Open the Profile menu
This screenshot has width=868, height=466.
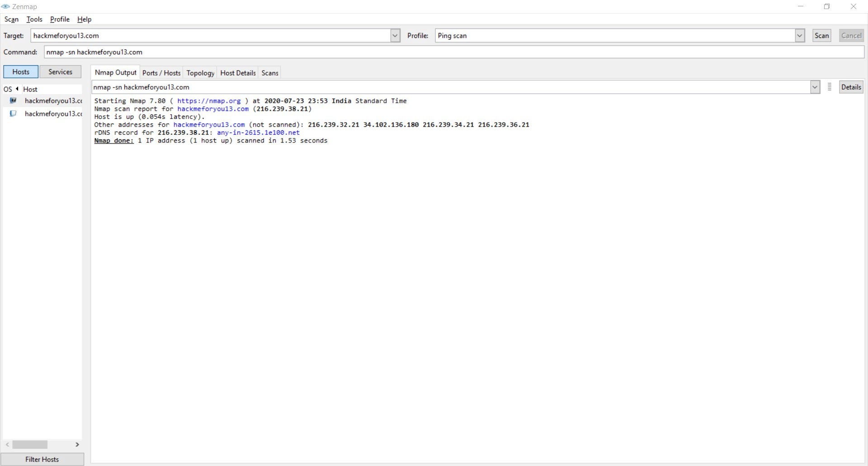click(60, 19)
